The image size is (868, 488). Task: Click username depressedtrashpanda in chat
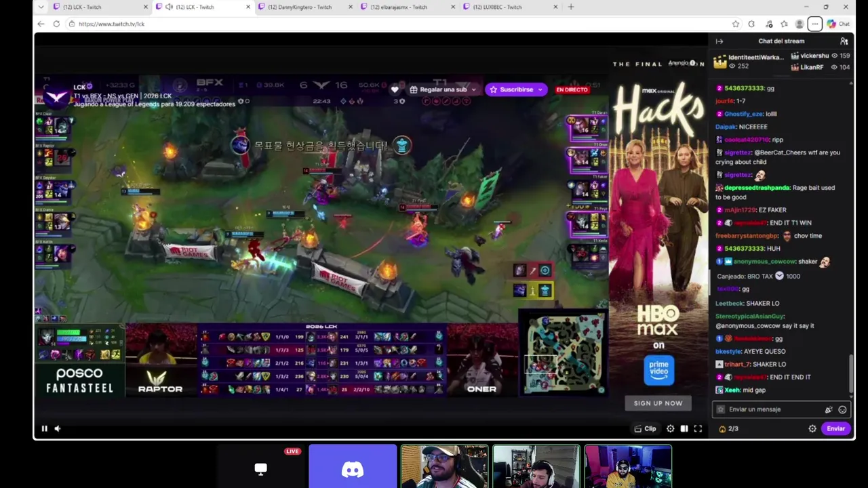[757, 188]
